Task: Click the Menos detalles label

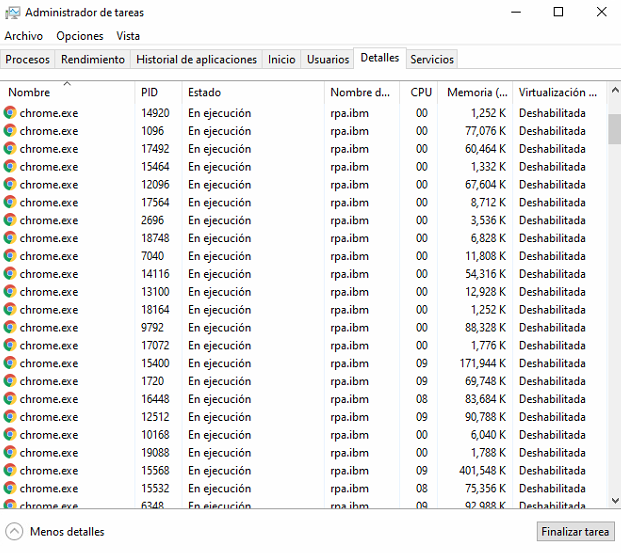Action: [67, 532]
